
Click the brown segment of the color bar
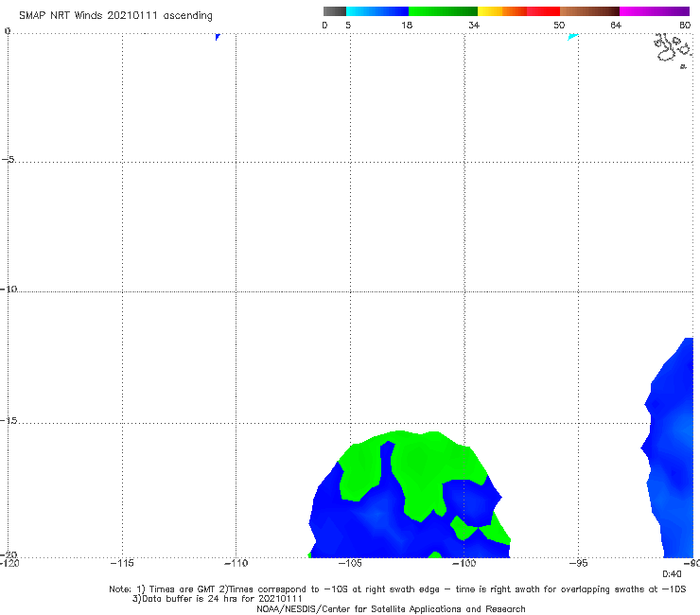click(x=589, y=11)
